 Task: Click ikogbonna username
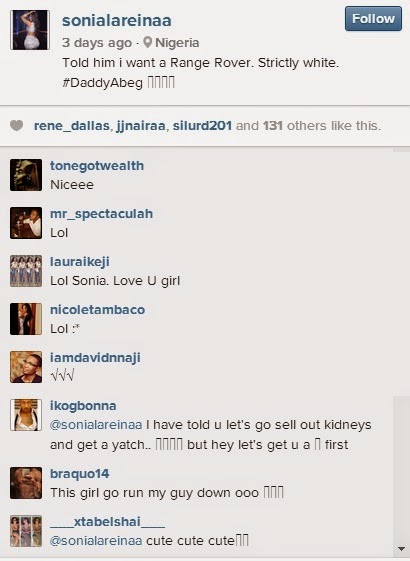click(x=83, y=406)
